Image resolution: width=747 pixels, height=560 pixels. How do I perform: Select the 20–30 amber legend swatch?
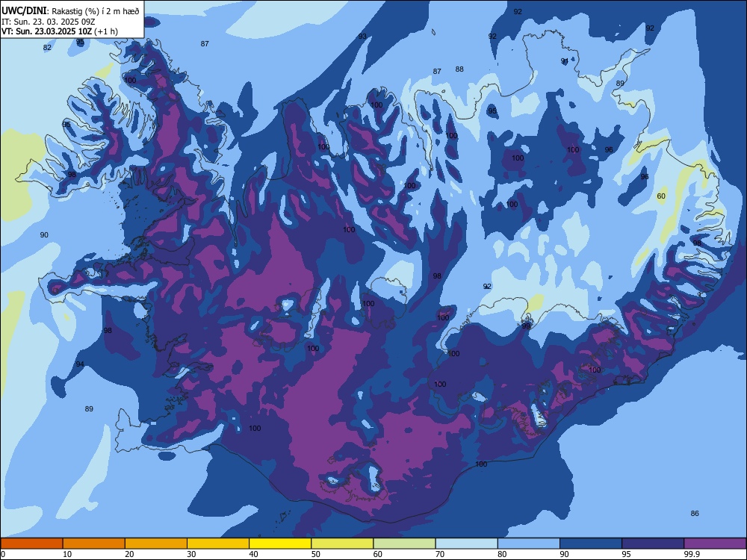(156, 544)
